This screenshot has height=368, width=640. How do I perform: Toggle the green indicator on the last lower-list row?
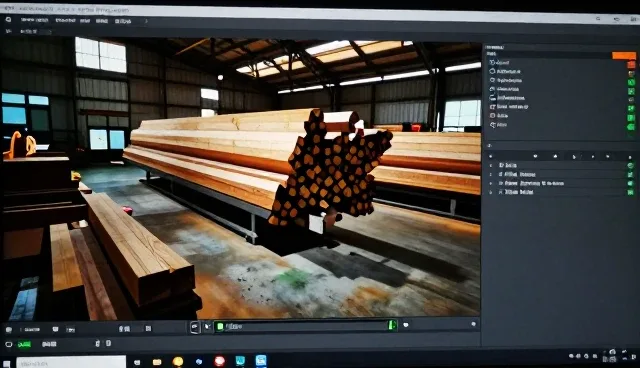tap(631, 192)
